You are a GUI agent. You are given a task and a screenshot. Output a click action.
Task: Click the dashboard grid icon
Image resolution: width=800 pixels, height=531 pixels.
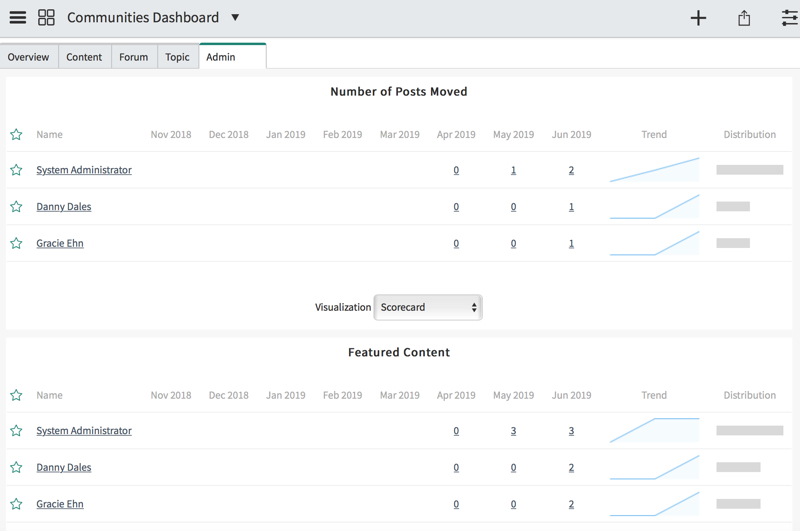(46, 17)
